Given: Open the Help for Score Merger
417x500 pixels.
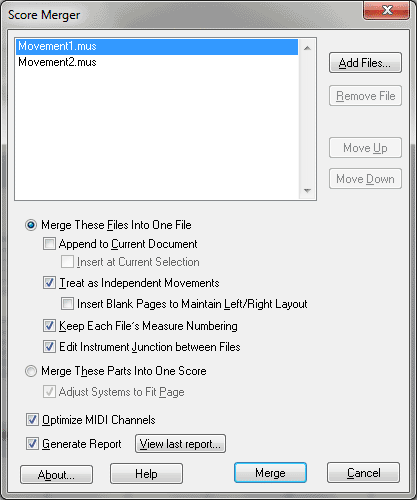Looking at the screenshot, I should 146,473.
